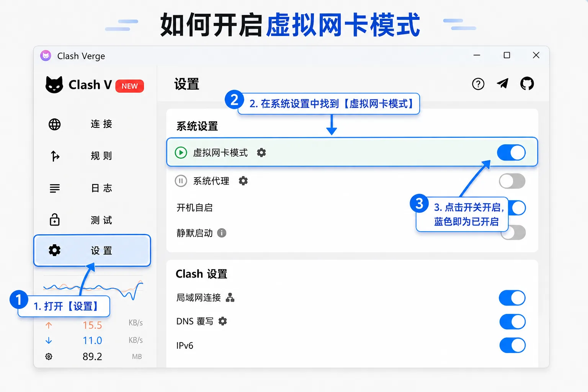Image resolution: width=588 pixels, height=392 pixels.
Task: Click the 系统设置 section heading
Action: 197,126
